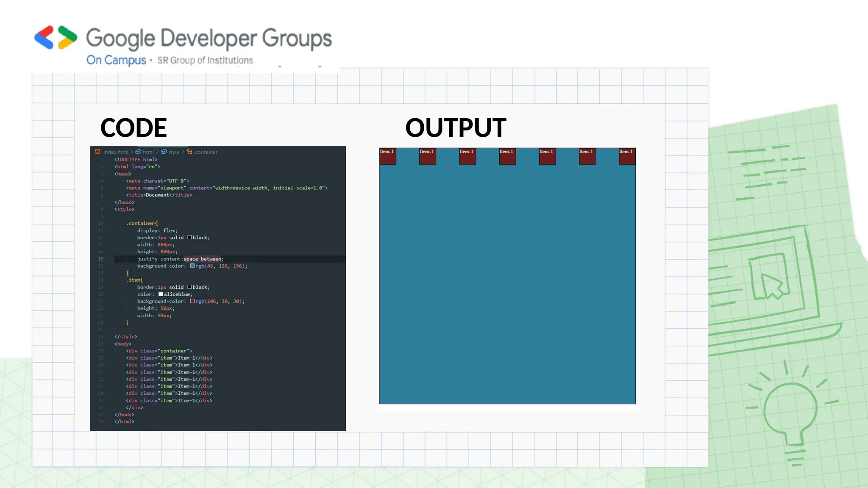Image resolution: width=868 pixels, height=488 pixels.
Task: Open blue rgb(45, 126, 156) color swatch
Action: pyautogui.click(x=192, y=266)
